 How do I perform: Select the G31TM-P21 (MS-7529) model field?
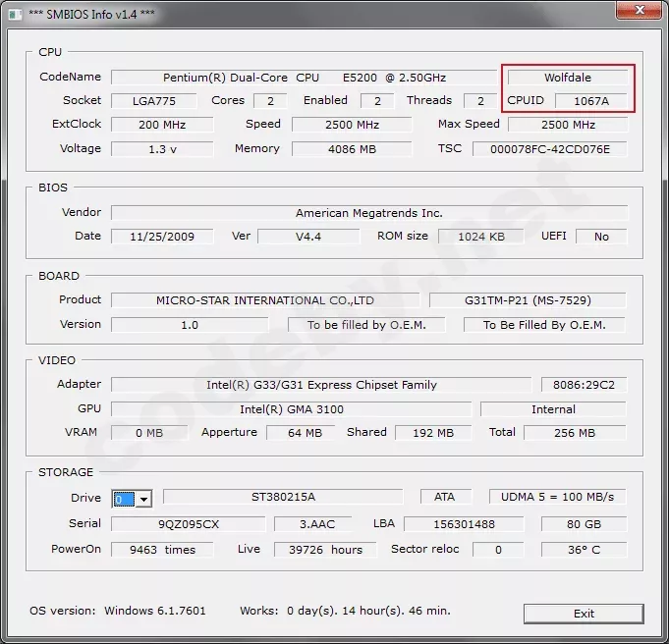point(528,300)
